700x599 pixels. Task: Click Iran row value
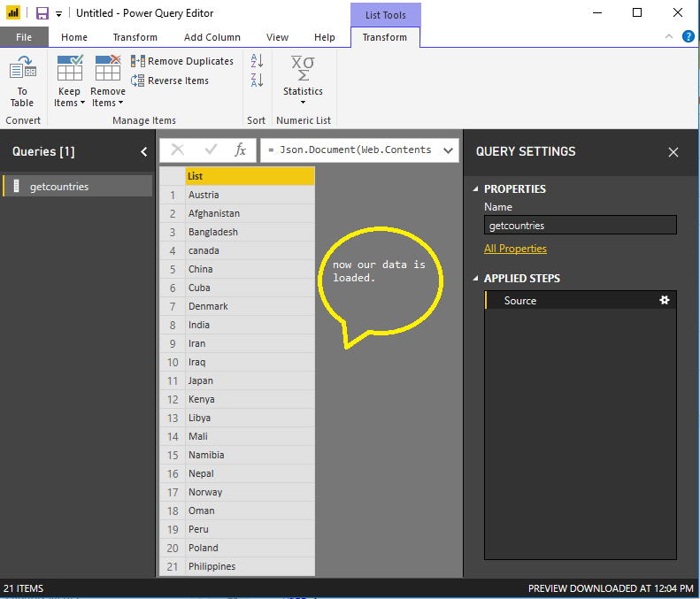[250, 343]
